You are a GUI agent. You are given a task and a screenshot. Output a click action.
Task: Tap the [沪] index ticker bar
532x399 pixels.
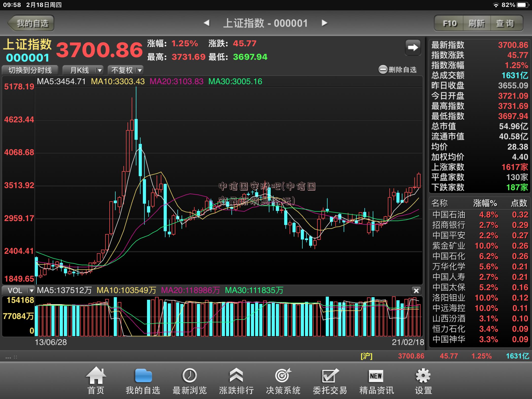point(445,356)
